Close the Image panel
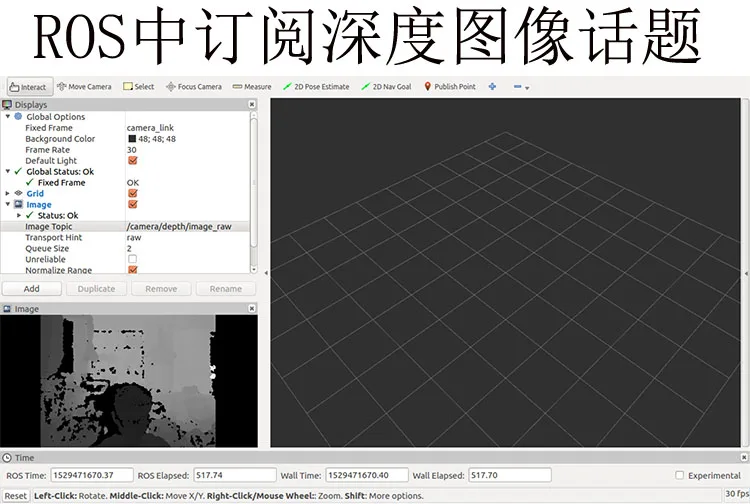Viewport: 750px width, 504px height. pos(252,308)
